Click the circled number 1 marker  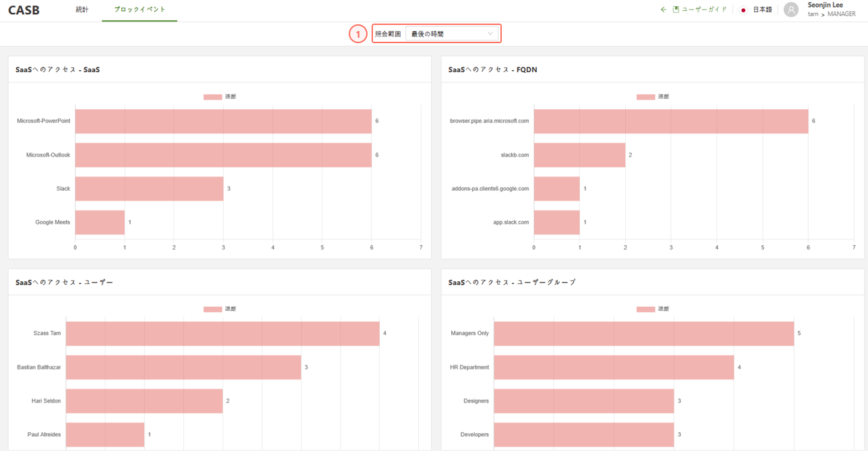(357, 34)
